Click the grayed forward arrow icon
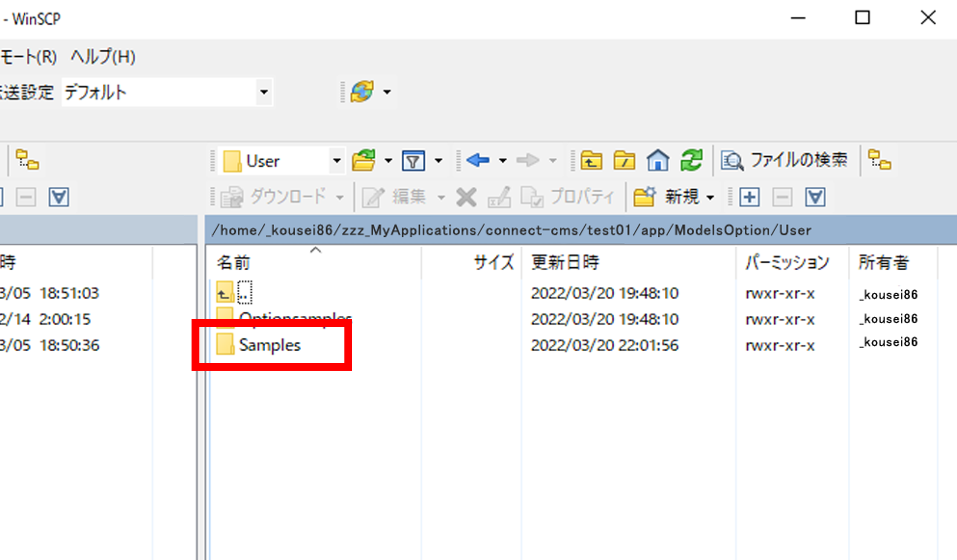 pyautogui.click(x=528, y=160)
